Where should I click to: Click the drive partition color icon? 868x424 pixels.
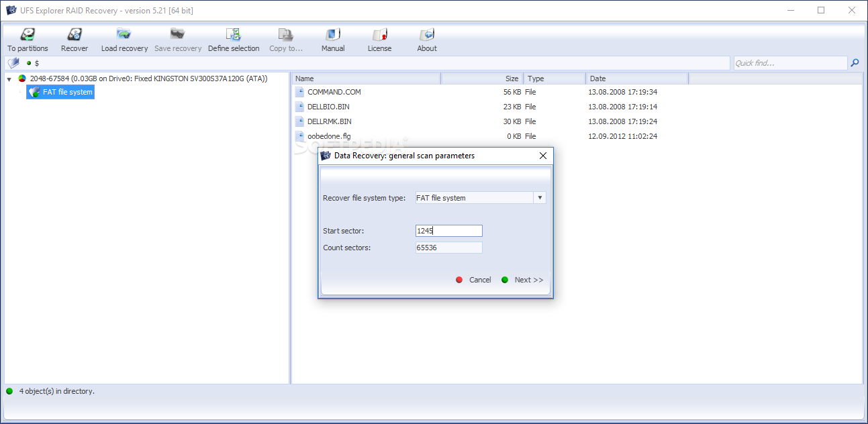(22, 79)
